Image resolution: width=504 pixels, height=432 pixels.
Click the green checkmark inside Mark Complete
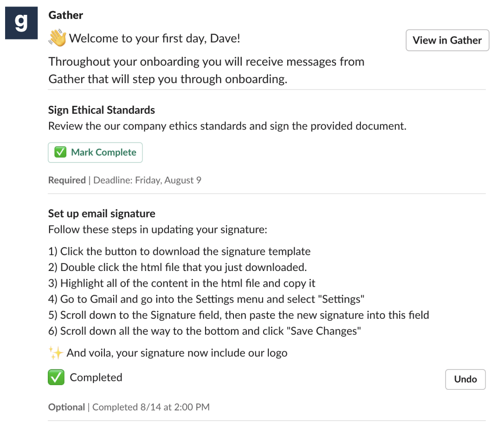(x=60, y=152)
